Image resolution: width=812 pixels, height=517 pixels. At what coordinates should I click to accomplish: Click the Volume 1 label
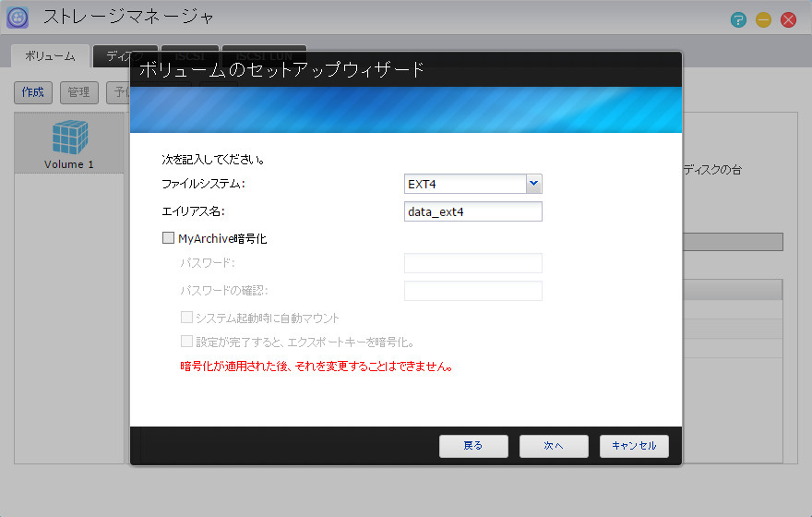click(69, 164)
